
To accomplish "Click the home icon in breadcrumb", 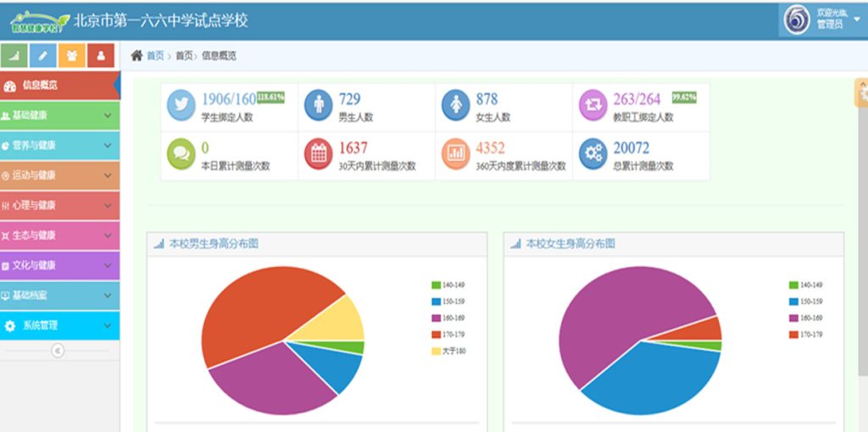I will (x=136, y=56).
